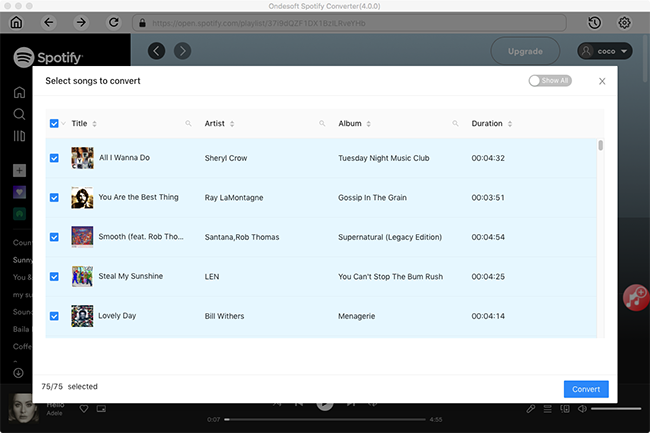The image size is (650, 433).
Task: Go back with the toolbar back arrow
Action: [49, 22]
